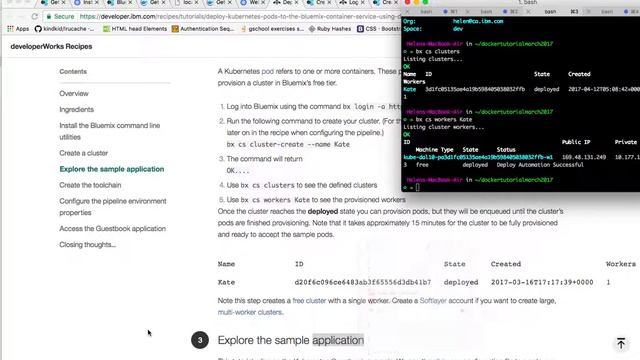
Task: Open the Ruby Hashes bookmark
Action: click(330, 29)
